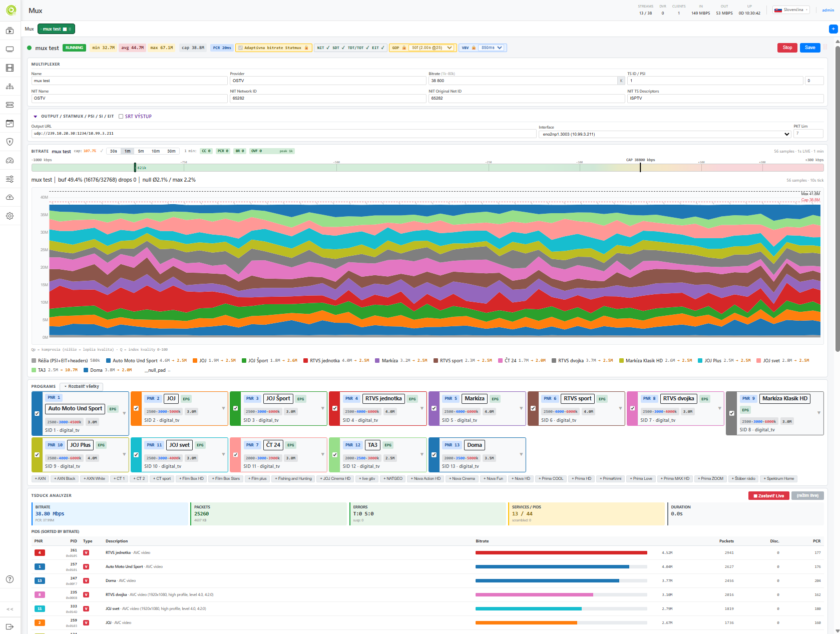This screenshot has height=634, width=840.
Task: Click the bitrate bar 821k marker
Action: (135, 168)
